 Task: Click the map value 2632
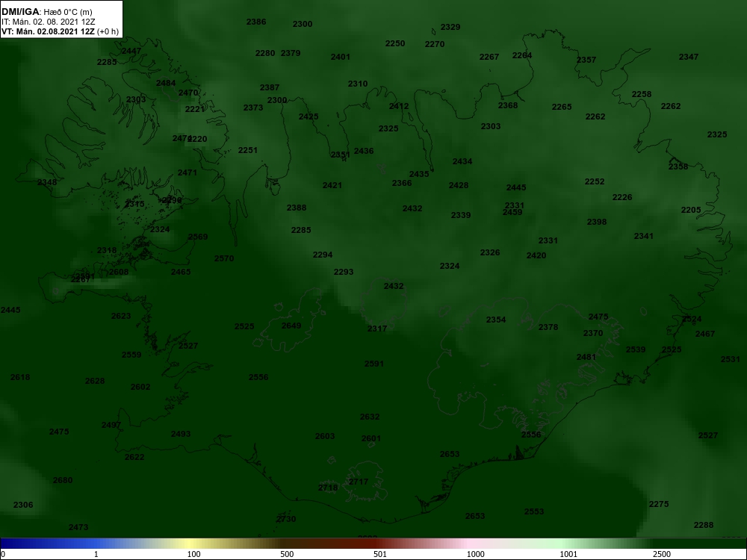click(x=371, y=417)
